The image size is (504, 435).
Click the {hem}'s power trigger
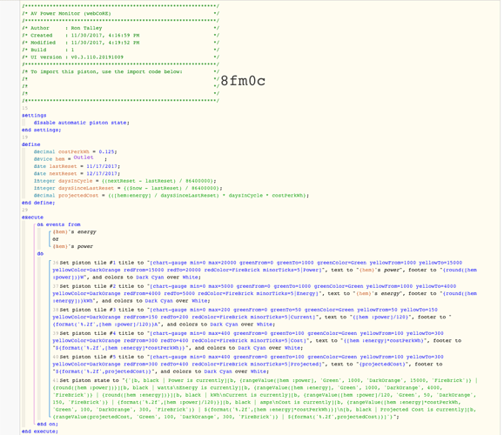point(72,246)
